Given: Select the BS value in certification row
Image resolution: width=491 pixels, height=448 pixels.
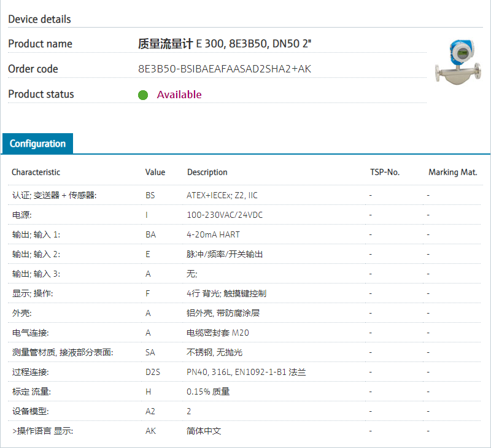Looking at the screenshot, I should point(150,196).
